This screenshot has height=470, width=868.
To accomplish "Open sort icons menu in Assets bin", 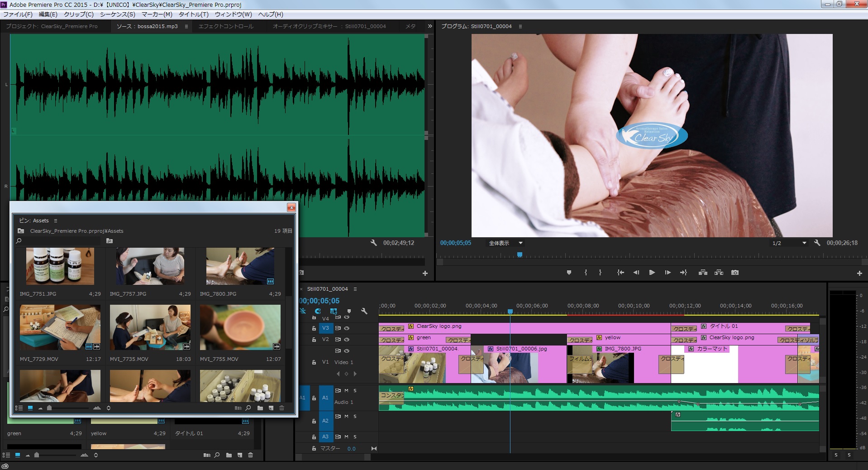I will point(109,408).
